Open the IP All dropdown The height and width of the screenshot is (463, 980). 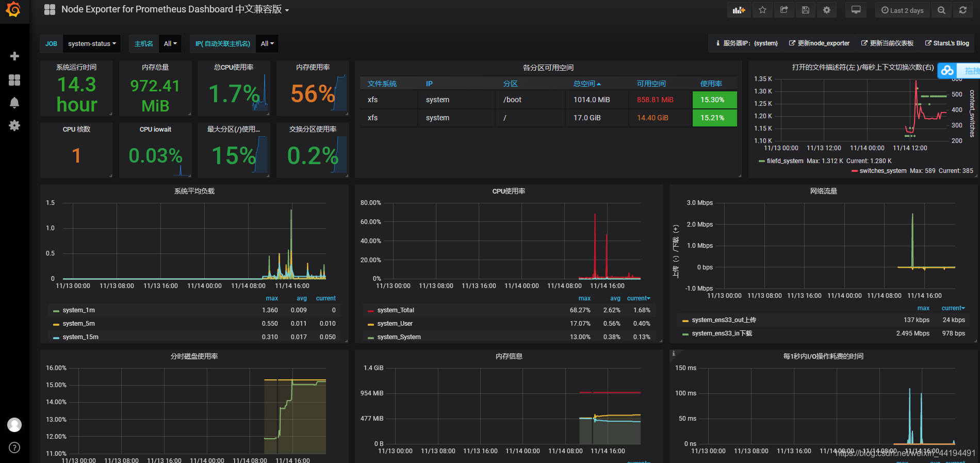[267, 44]
